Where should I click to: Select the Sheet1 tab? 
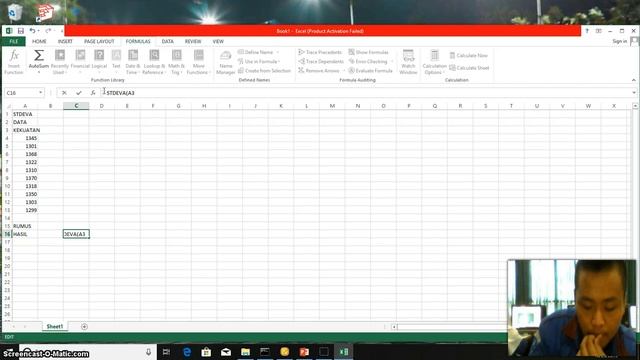pos(55,327)
